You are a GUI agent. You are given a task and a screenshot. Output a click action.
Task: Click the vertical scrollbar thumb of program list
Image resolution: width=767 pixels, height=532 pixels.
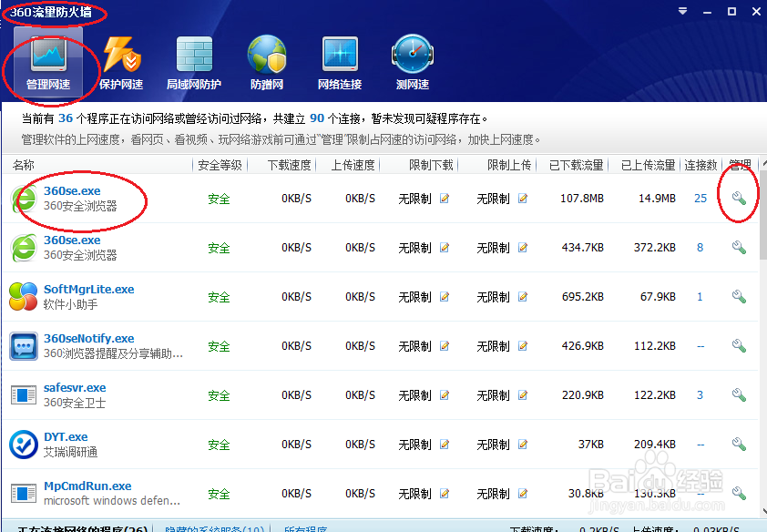pyautogui.click(x=763, y=214)
